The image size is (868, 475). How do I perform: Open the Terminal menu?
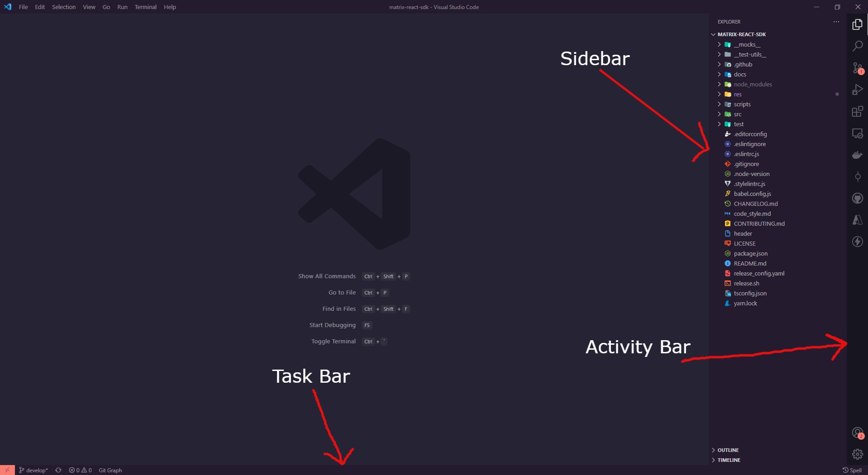(146, 7)
